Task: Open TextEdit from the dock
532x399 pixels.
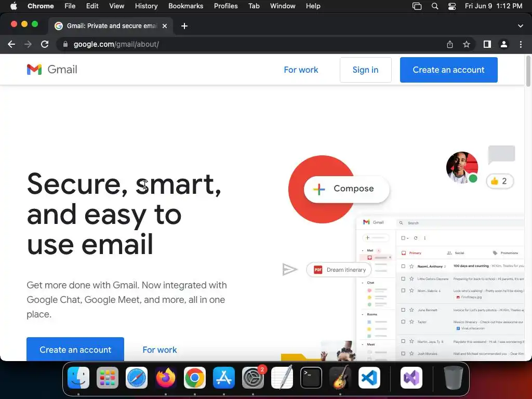Action: tap(282, 378)
